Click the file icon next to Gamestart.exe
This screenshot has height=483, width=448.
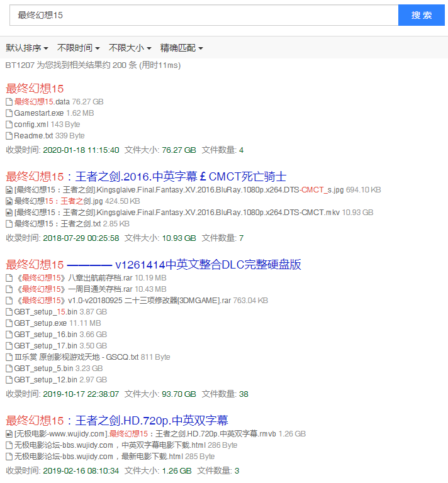pos(9,113)
